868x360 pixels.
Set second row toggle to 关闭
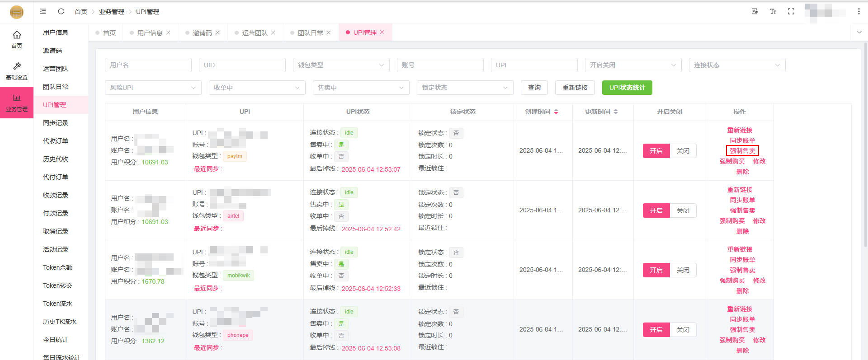pos(683,210)
